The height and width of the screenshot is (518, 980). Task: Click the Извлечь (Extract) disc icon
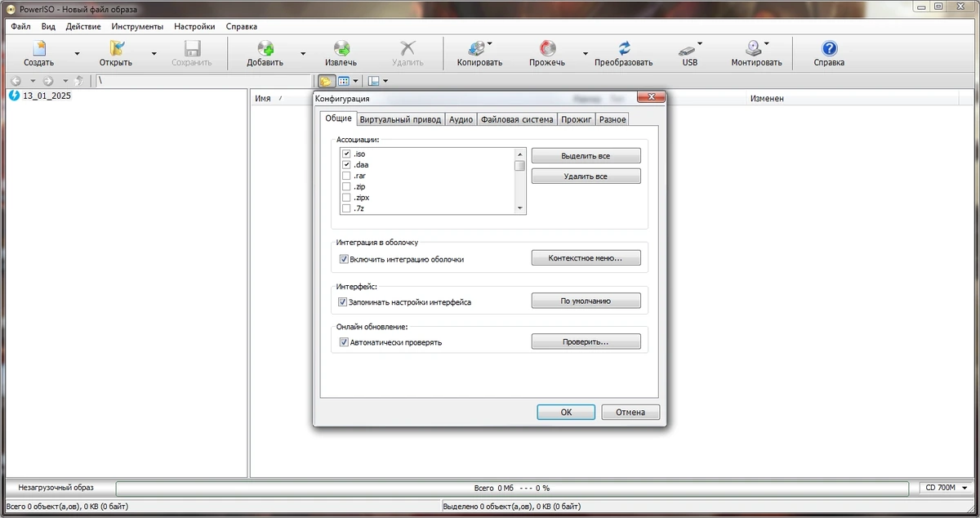pos(341,49)
